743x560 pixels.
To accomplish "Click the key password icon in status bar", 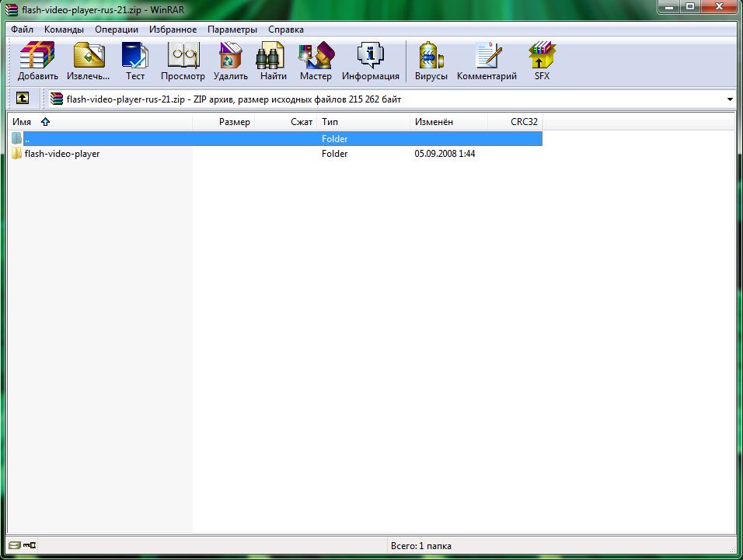I will pos(30,546).
